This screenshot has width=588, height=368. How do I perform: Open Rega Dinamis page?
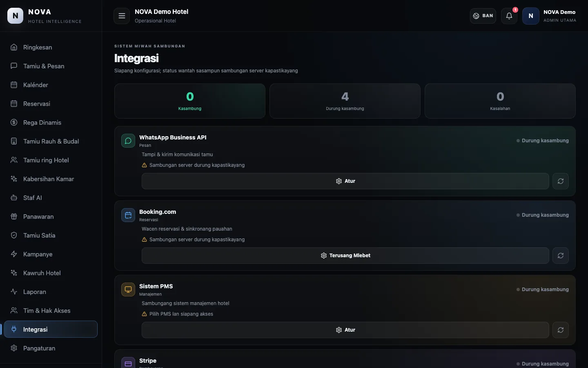click(x=51, y=123)
